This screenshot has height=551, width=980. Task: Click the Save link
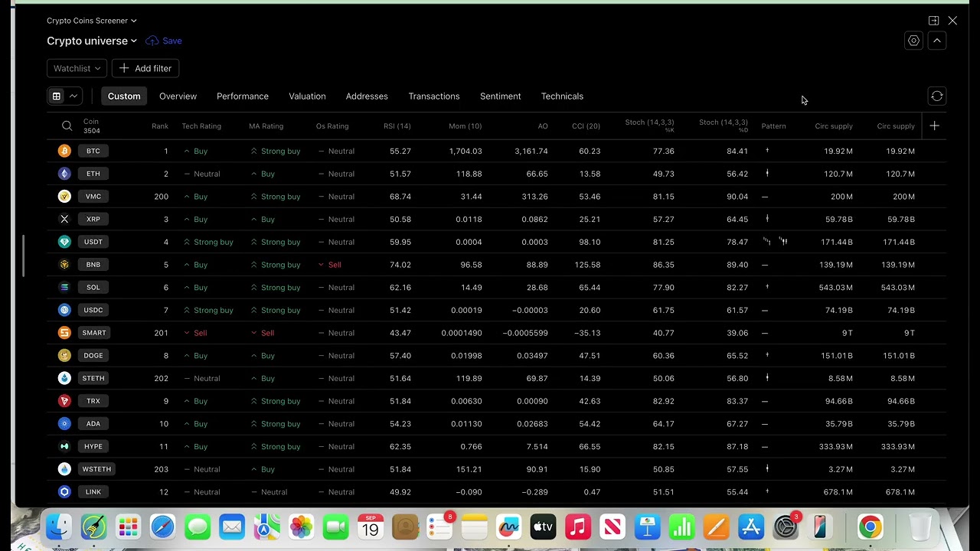click(x=172, y=41)
